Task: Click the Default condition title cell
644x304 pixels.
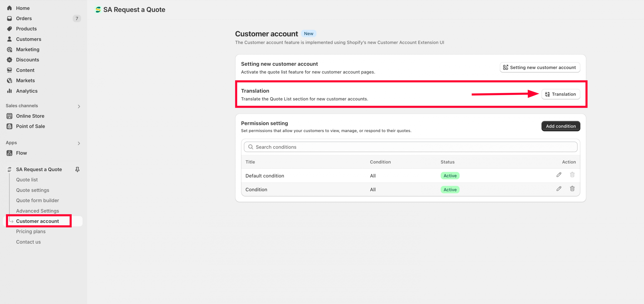Action: [x=265, y=176]
